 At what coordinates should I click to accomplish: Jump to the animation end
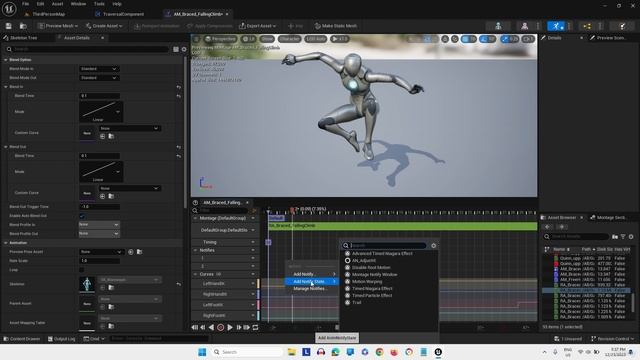click(247, 327)
